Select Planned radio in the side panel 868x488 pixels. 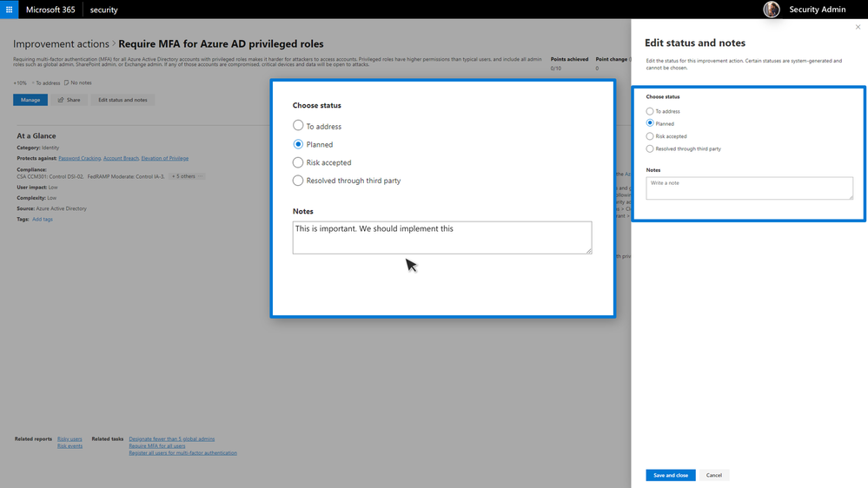tap(650, 123)
